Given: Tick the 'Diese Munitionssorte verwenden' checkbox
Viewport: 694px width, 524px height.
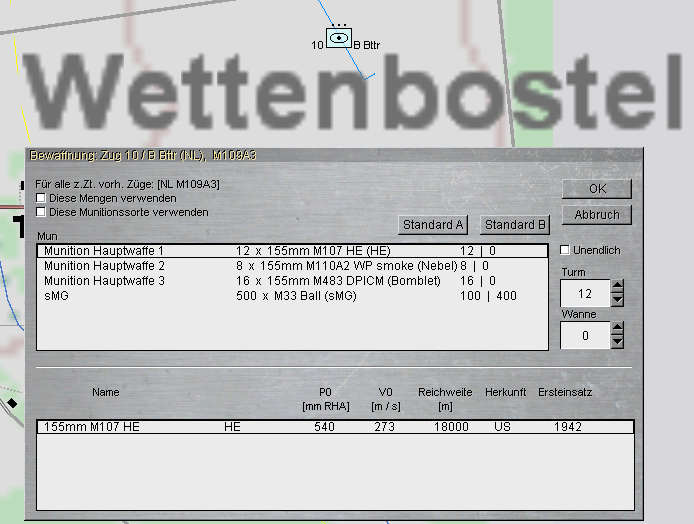Looking at the screenshot, I should click(41, 212).
